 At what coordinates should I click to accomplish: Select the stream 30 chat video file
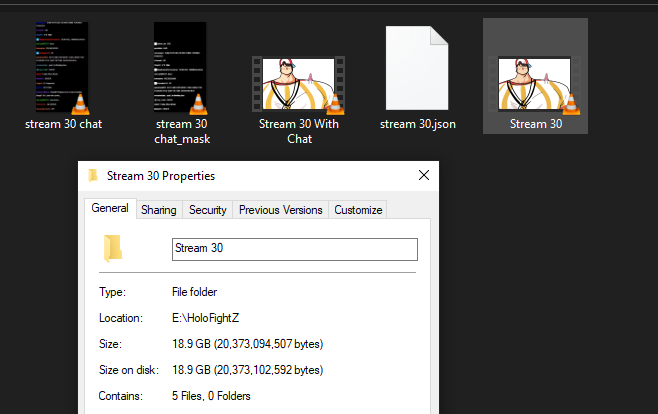coord(63,68)
